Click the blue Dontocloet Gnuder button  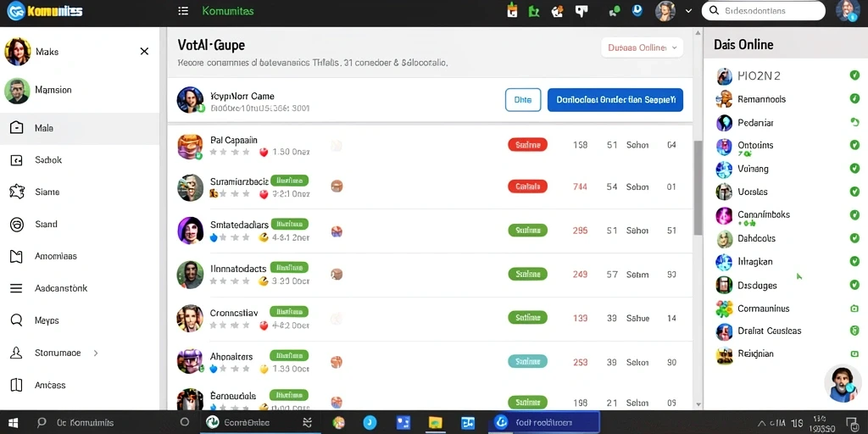[x=615, y=100]
